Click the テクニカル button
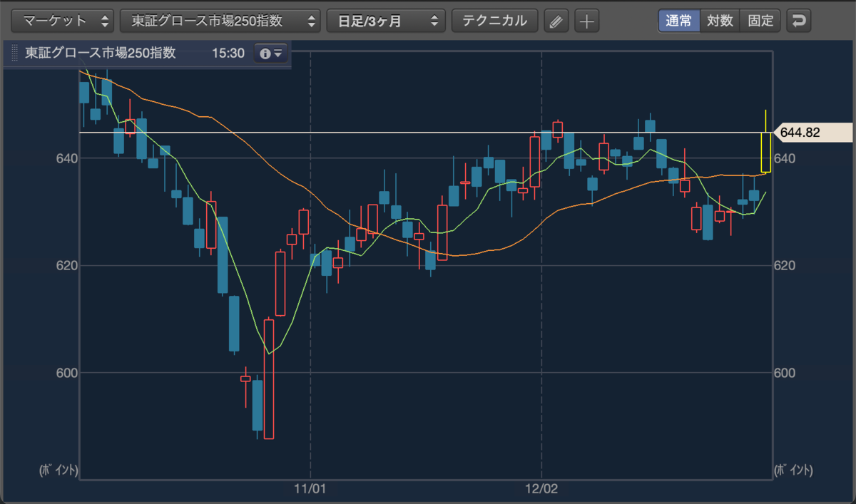 pyautogui.click(x=494, y=21)
